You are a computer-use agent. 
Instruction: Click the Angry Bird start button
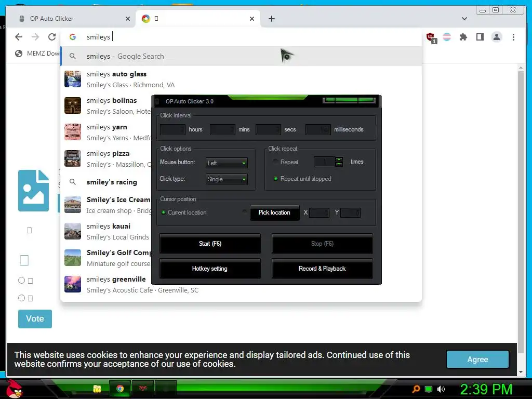14,389
